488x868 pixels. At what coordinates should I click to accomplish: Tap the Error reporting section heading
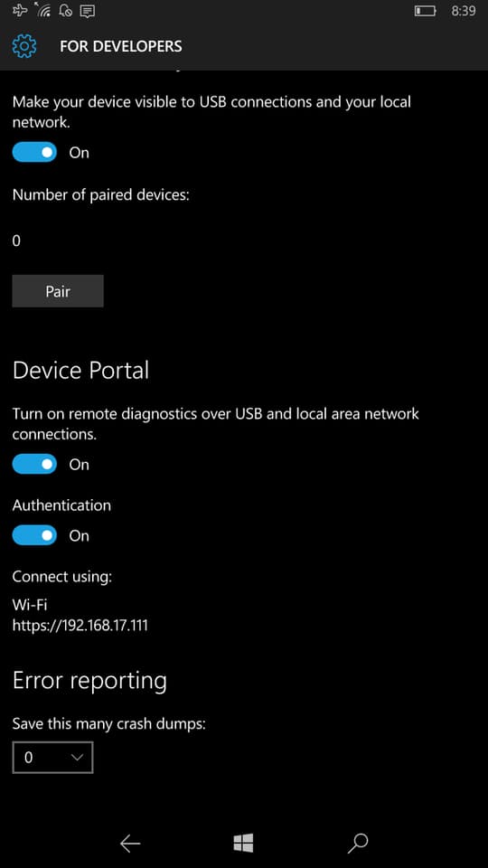[89, 682]
